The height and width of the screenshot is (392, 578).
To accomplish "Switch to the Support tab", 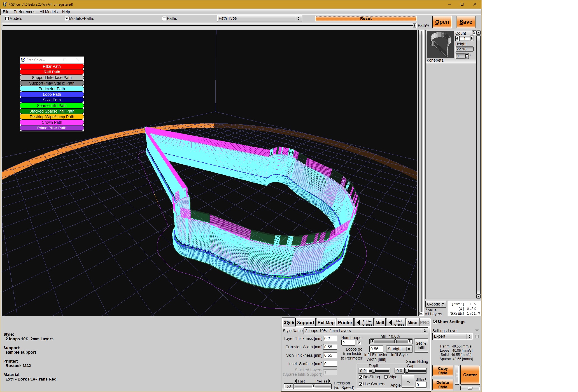I will (x=306, y=323).
